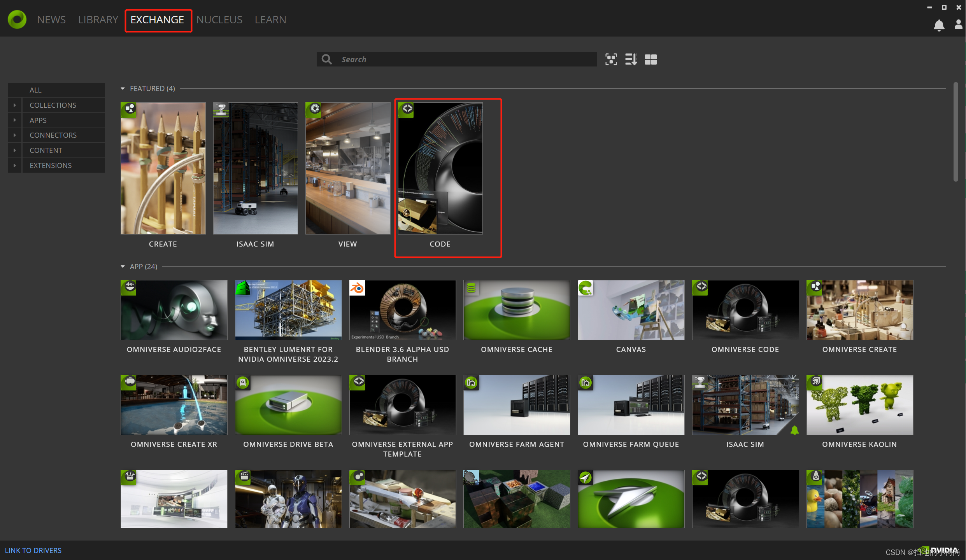This screenshot has height=560, width=966.
Task: Click the Audio2Face badge icon
Action: coord(129,287)
